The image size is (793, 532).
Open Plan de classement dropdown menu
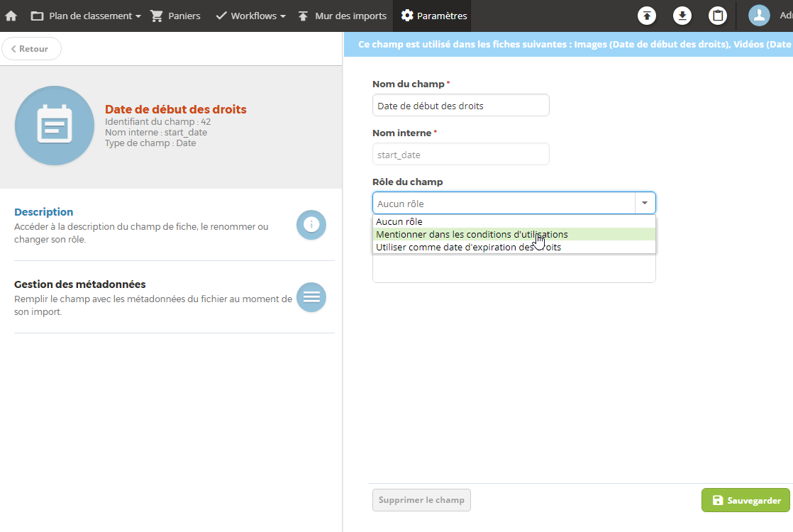pyautogui.click(x=85, y=16)
